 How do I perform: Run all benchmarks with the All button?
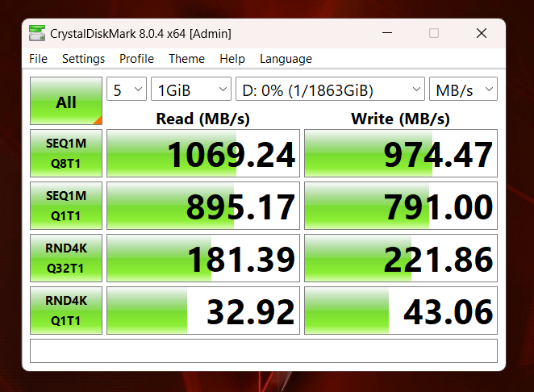coord(66,102)
